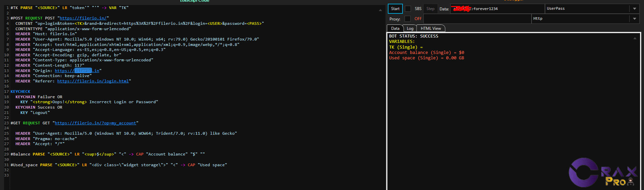This screenshot has width=644, height=190.
Task: Click the KEYCHECK keyword on line 17
Action: 20,91
